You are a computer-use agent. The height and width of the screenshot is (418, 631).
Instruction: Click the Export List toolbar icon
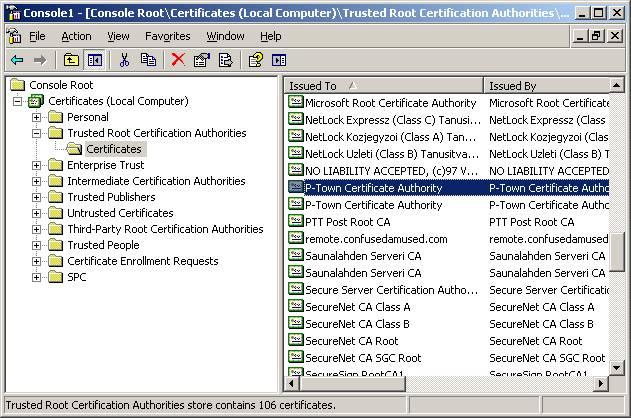pyautogui.click(x=225, y=60)
